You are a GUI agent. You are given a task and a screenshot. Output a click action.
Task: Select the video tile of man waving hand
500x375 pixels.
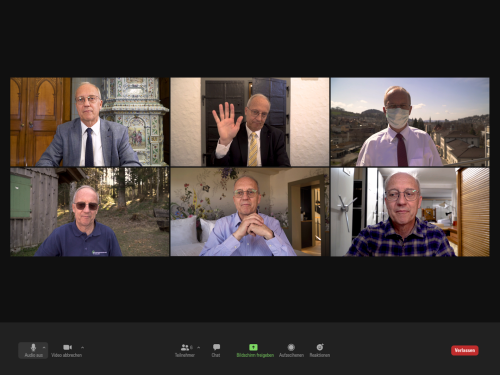click(250, 122)
